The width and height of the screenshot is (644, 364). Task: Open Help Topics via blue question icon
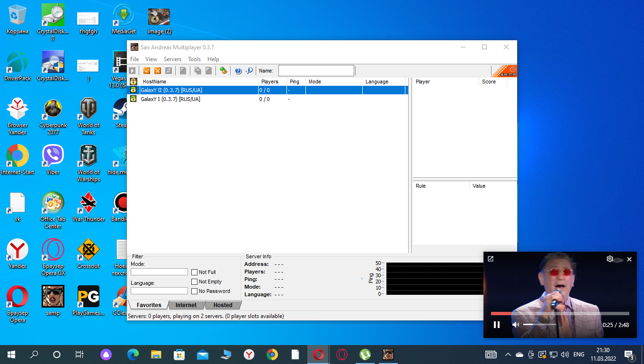click(x=238, y=71)
